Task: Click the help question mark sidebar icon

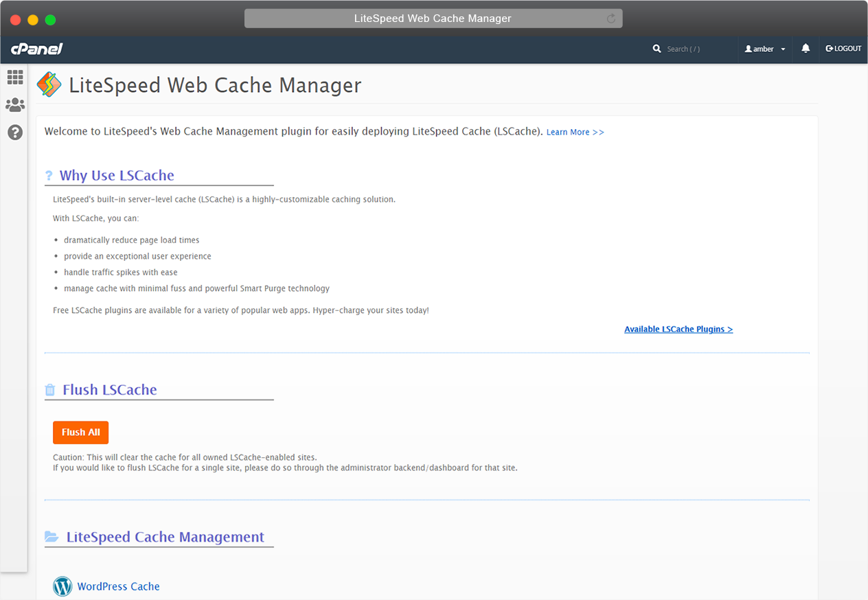Action: [x=15, y=132]
